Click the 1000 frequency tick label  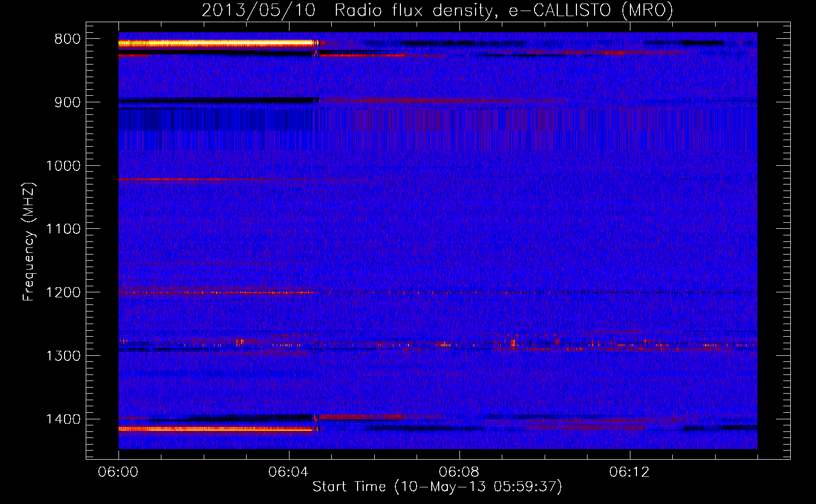(x=63, y=166)
